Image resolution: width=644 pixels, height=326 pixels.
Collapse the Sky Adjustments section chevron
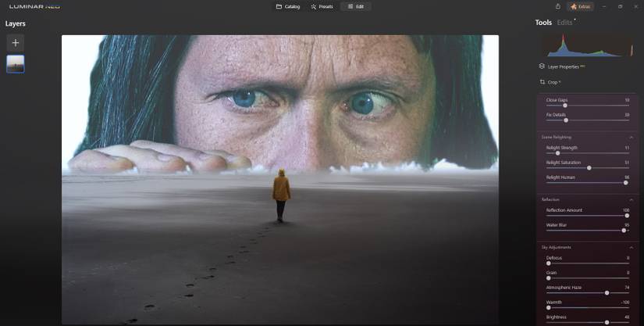click(x=632, y=248)
